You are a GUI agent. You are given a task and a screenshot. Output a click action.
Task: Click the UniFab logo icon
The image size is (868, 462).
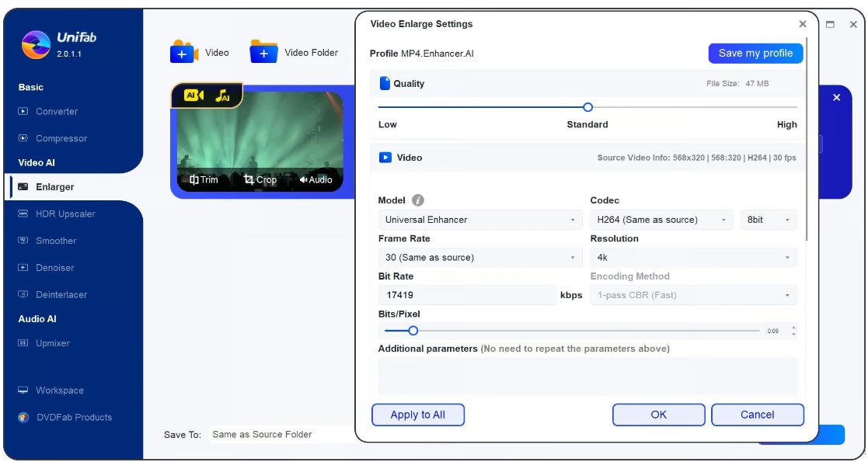click(36, 45)
